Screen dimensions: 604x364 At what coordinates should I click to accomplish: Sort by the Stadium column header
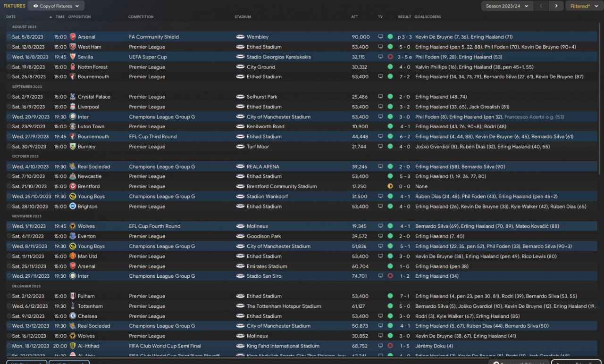point(243,17)
